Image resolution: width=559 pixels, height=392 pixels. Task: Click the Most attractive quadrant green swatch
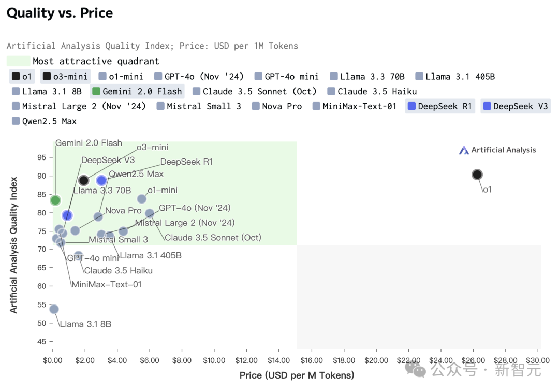click(x=18, y=61)
